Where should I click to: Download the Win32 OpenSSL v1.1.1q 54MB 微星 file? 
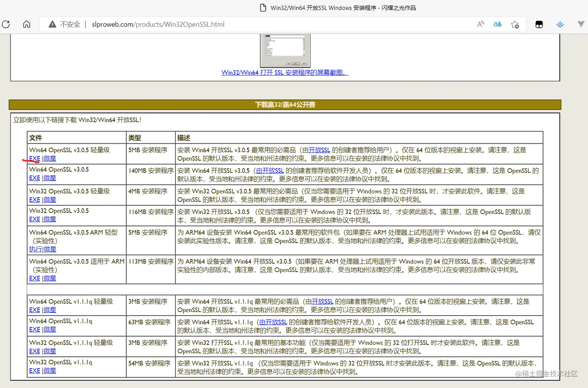49,370
